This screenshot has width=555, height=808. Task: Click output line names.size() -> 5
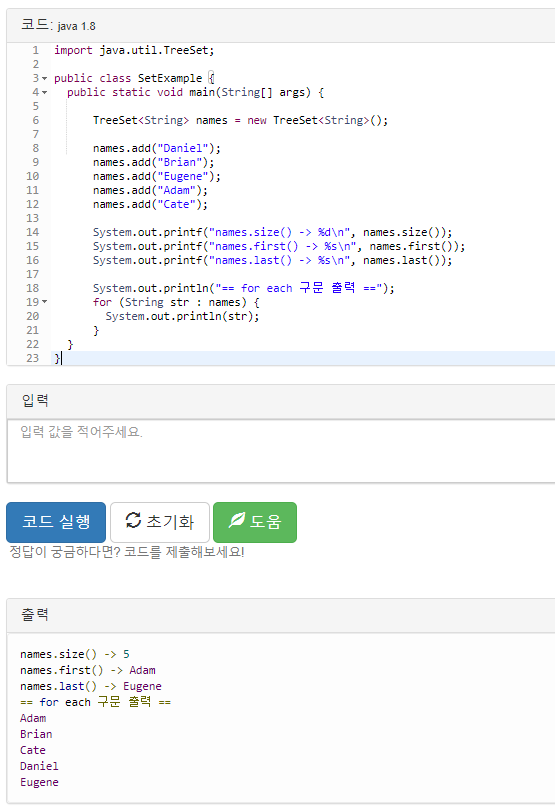click(x=75, y=654)
